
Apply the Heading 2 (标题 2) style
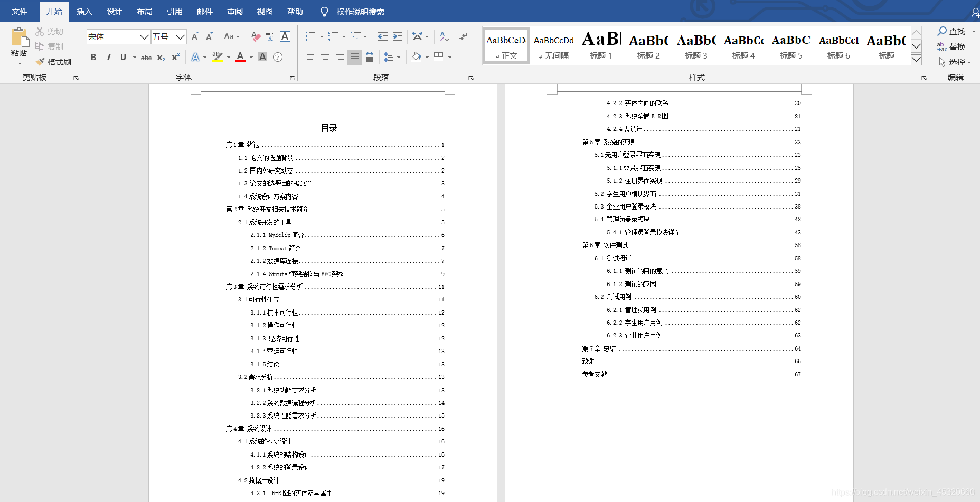tap(648, 46)
